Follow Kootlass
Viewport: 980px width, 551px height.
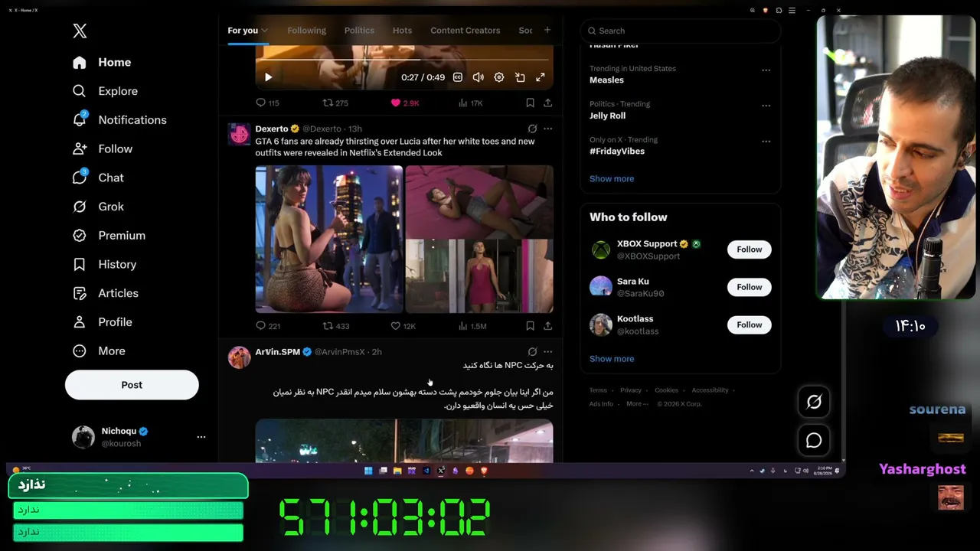(x=749, y=325)
